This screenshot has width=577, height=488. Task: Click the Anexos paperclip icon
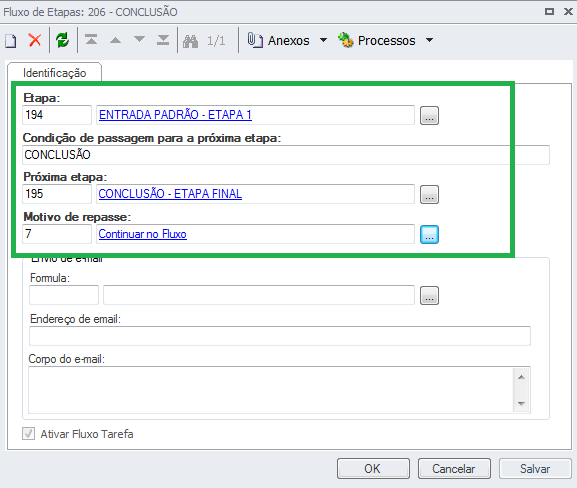[255, 40]
